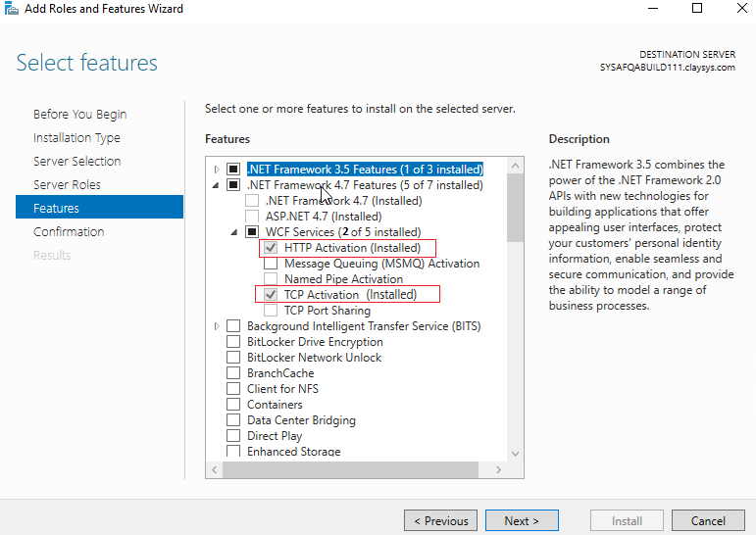Click the horizontal scroll right arrow

[x=498, y=469]
